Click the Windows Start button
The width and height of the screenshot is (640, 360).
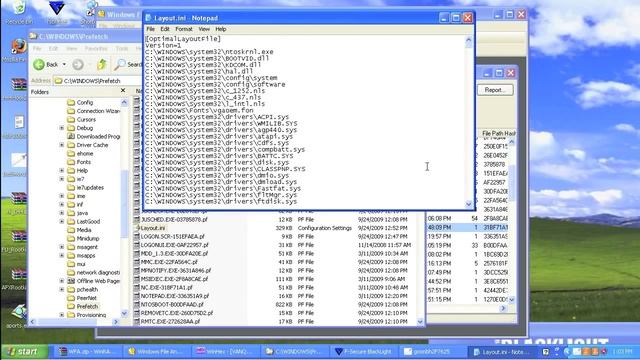pos(24,351)
